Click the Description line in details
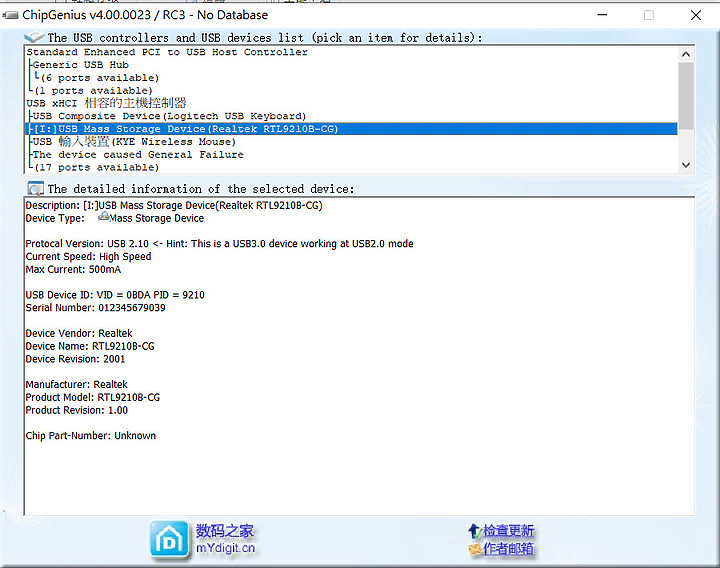720x568 pixels. (x=174, y=205)
